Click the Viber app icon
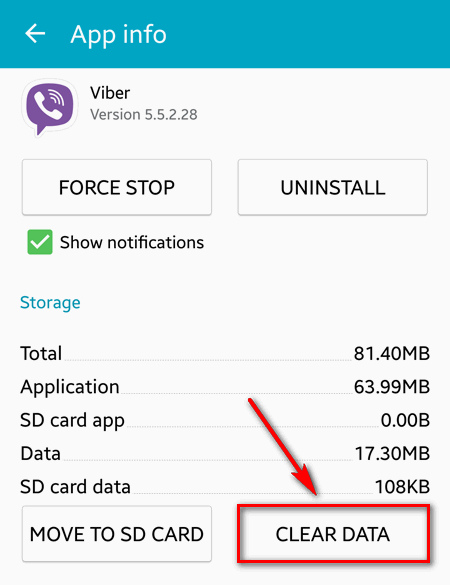The height and width of the screenshot is (585, 450). (x=50, y=107)
